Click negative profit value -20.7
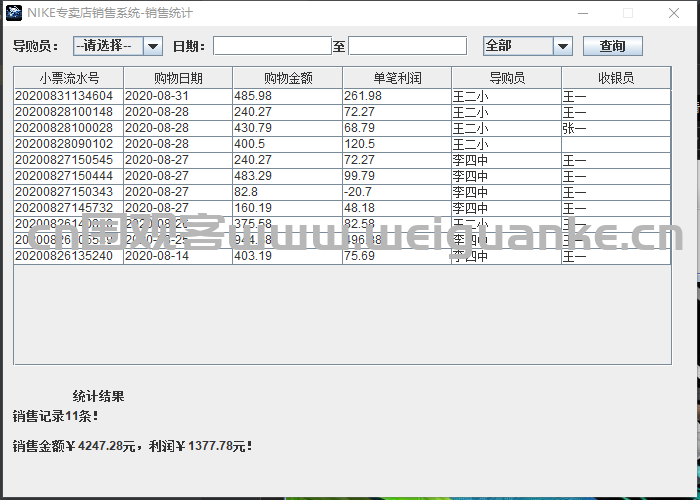This screenshot has height=500, width=700. 397,192
